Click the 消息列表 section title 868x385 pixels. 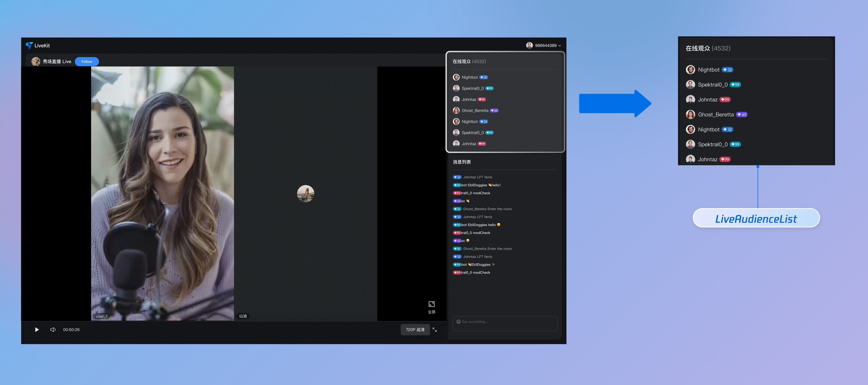pos(462,162)
